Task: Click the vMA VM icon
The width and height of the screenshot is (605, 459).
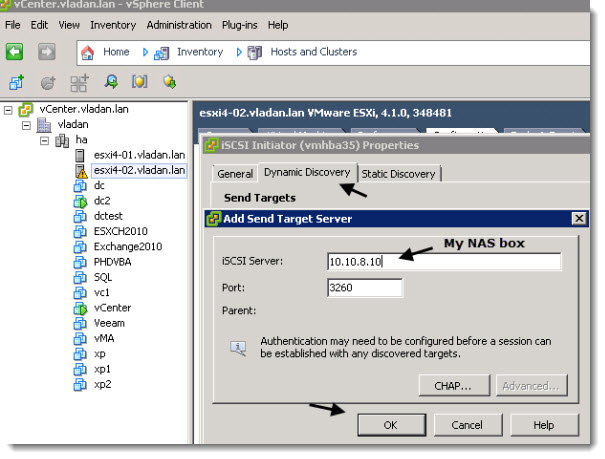Action: [80, 339]
